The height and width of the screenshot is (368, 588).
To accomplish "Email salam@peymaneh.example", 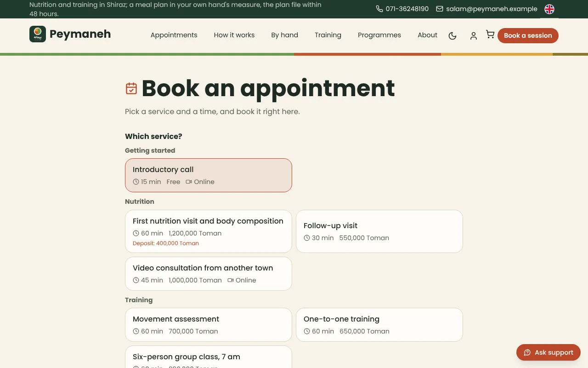I will click(492, 9).
